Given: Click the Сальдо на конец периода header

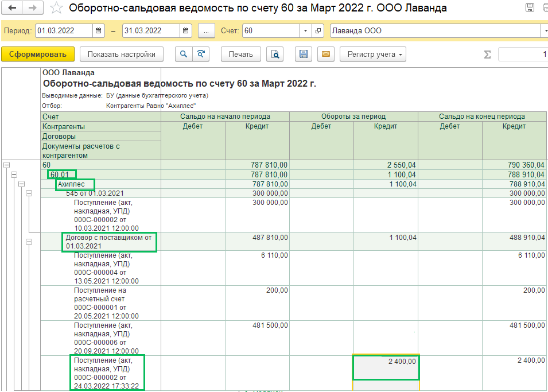Looking at the screenshot, I should click(x=482, y=117).
